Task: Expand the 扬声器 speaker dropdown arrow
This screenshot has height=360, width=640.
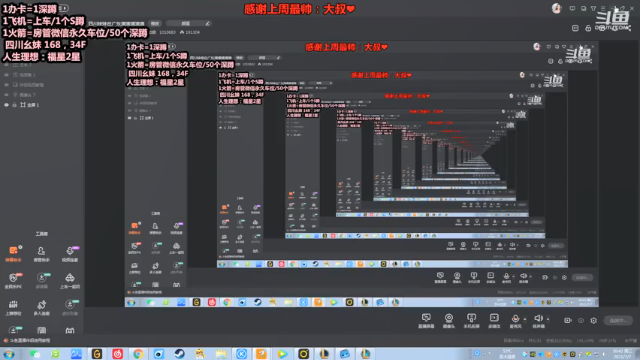Action: tap(548, 319)
